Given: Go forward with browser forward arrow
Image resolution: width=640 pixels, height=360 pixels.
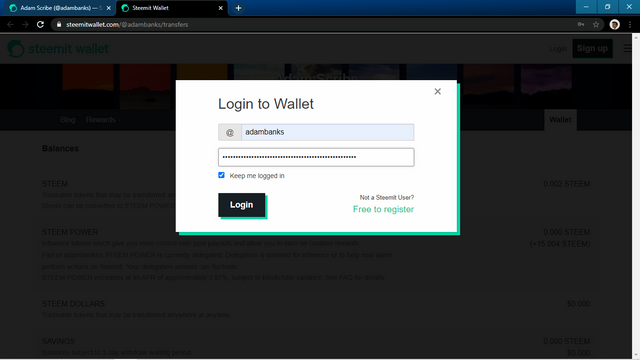Looking at the screenshot, I should [25, 24].
